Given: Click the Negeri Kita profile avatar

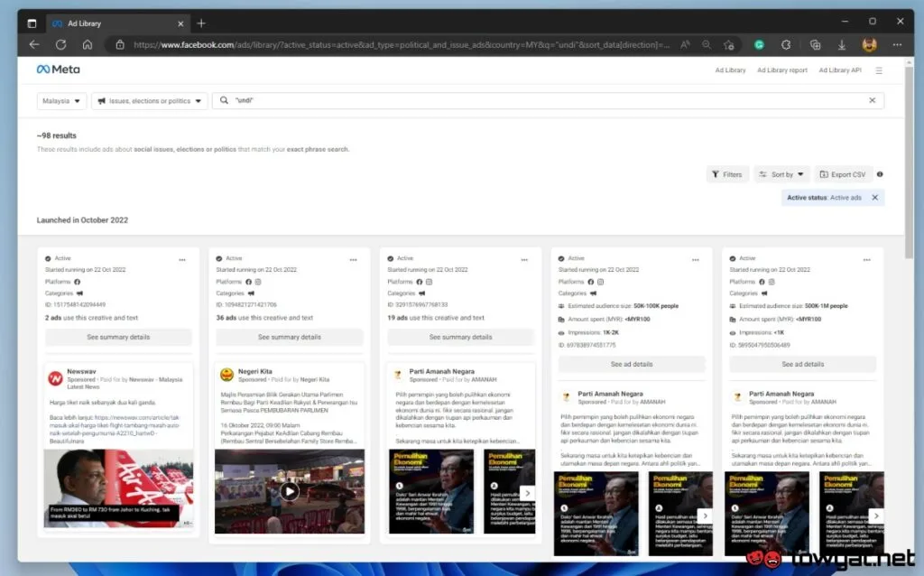Looking at the screenshot, I should tap(226, 375).
